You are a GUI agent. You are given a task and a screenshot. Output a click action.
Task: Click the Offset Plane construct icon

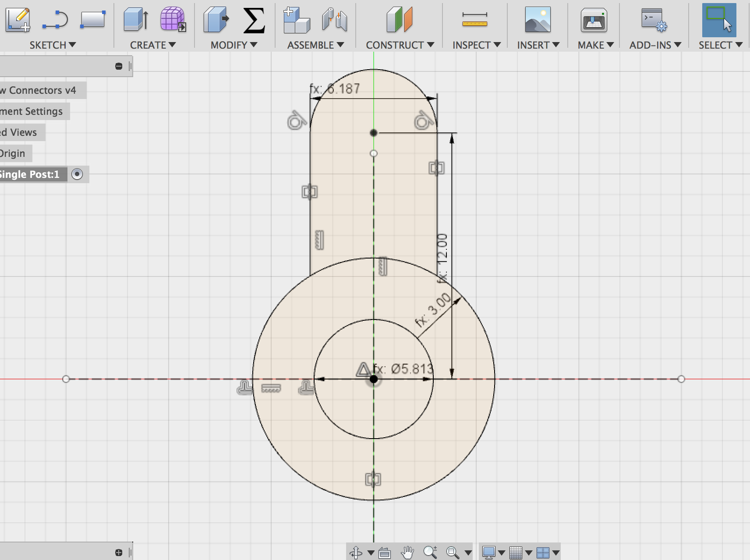[400, 19]
